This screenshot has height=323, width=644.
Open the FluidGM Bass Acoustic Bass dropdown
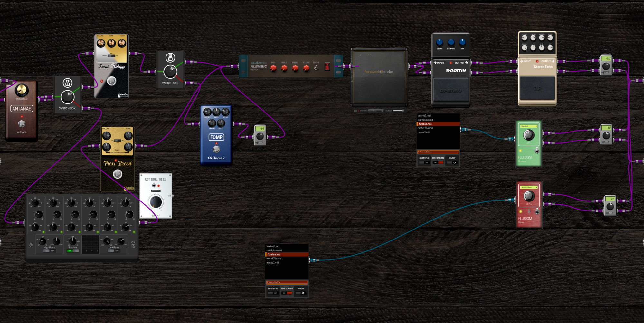[x=529, y=187]
